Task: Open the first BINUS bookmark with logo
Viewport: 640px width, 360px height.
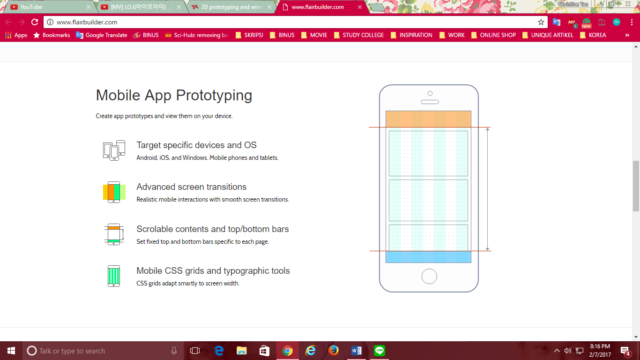Action: click(x=146, y=35)
